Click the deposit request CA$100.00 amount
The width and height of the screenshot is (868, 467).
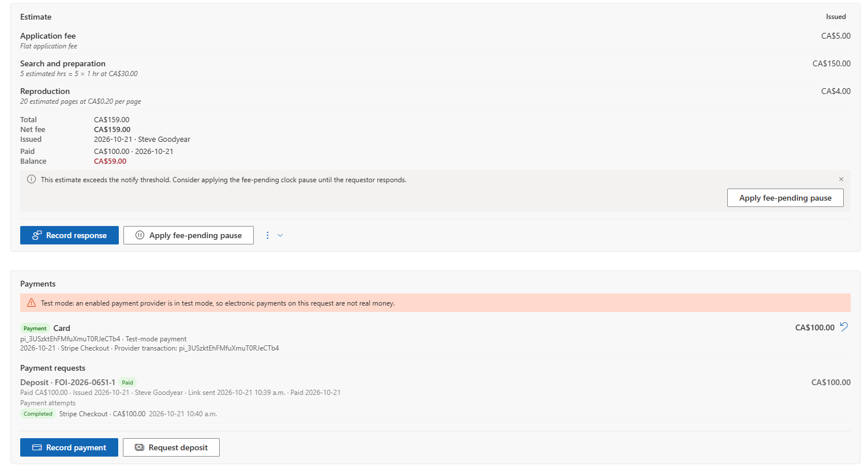(x=831, y=382)
